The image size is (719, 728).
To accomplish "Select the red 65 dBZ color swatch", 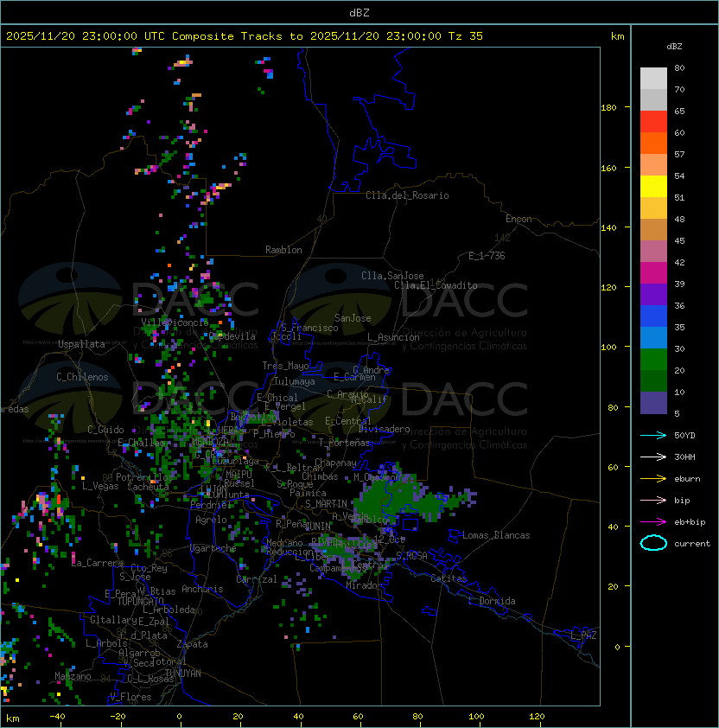I will pos(653,122).
